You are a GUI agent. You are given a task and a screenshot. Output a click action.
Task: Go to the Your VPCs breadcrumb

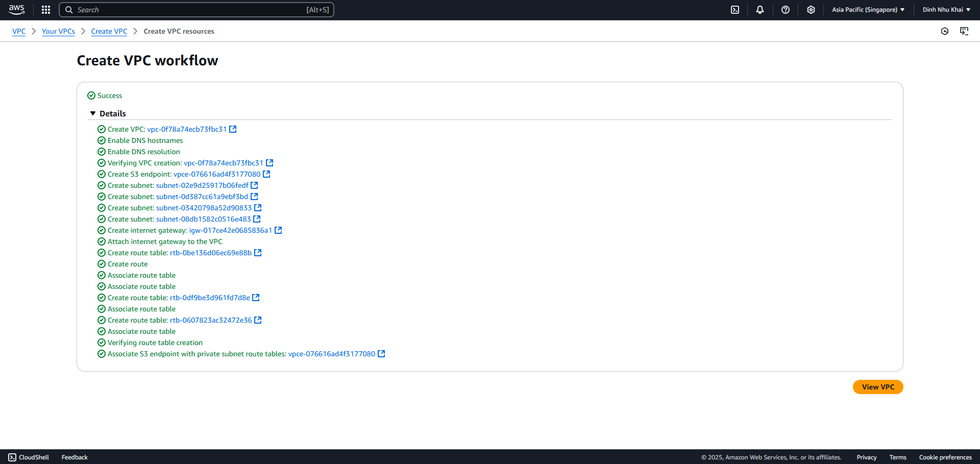pyautogui.click(x=58, y=31)
